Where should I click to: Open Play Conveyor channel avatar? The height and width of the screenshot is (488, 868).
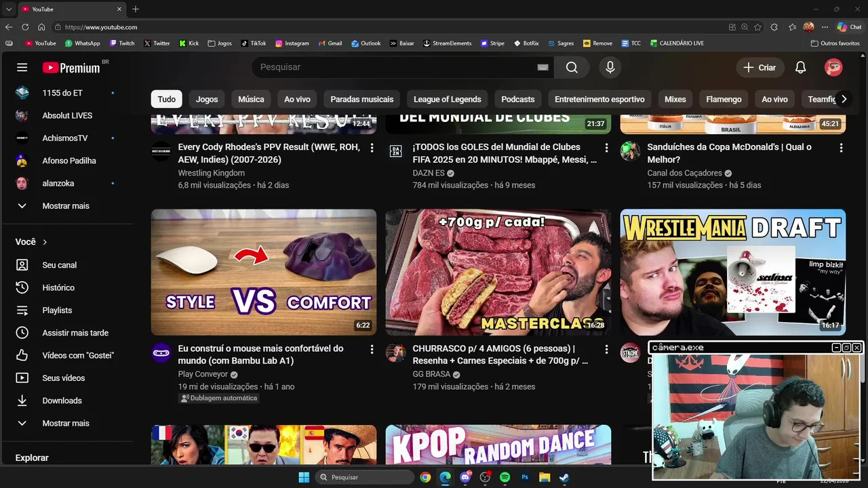click(x=161, y=352)
